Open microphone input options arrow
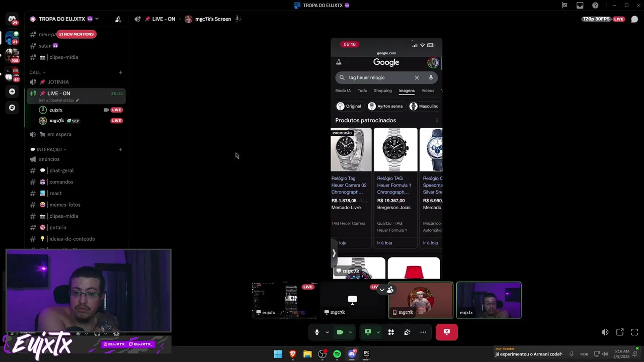Viewport: 644px width, 362px height. [x=327, y=332]
